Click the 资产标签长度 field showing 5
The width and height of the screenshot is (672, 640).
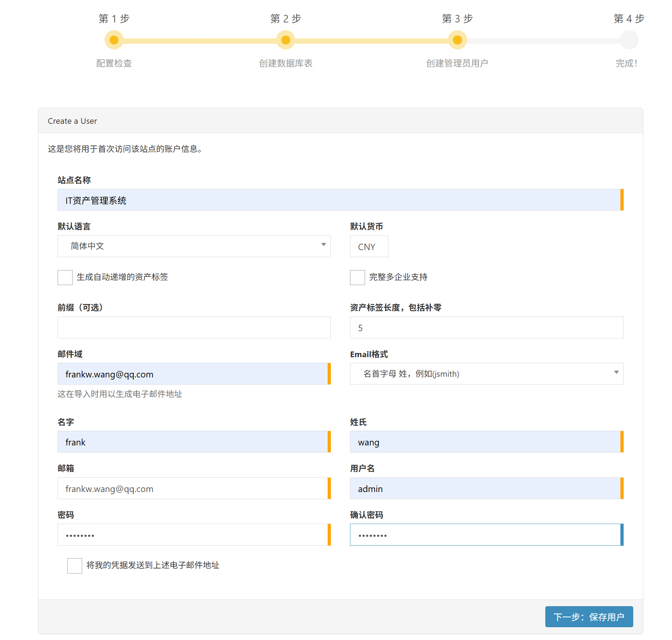click(x=486, y=327)
